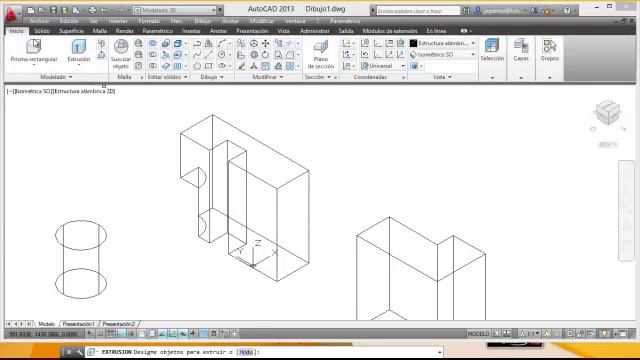Click the search binoculars icon

click(x=466, y=11)
